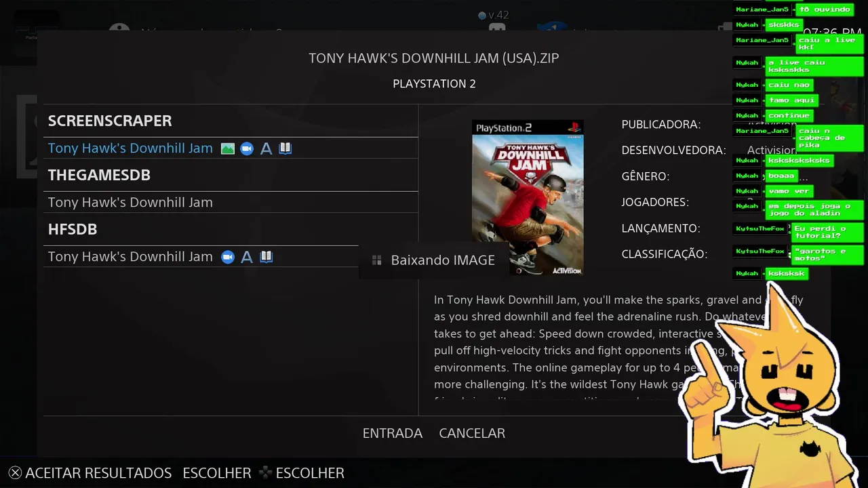The width and height of the screenshot is (868, 488).
Task: Click the video camera icon on ScreenScraper result
Action: pos(247,148)
